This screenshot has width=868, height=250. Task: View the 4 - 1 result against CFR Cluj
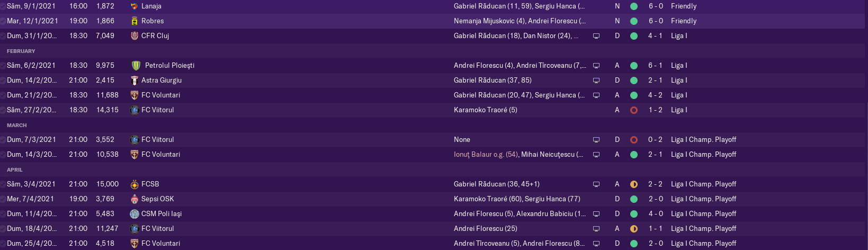(656, 36)
